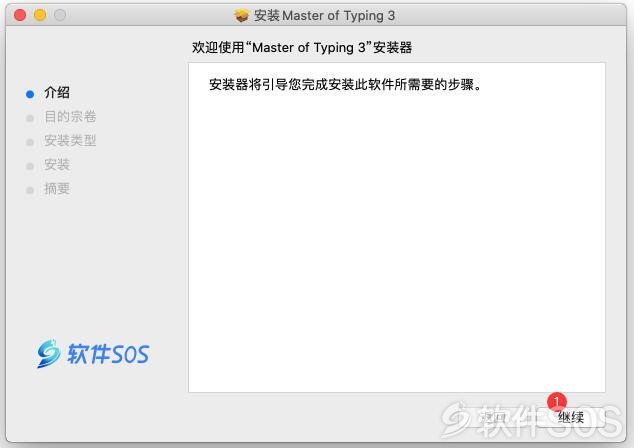Viewport: 634px width, 448px height.
Task: Select the 安装类型 step in sidebar
Action: pyautogui.click(x=70, y=140)
